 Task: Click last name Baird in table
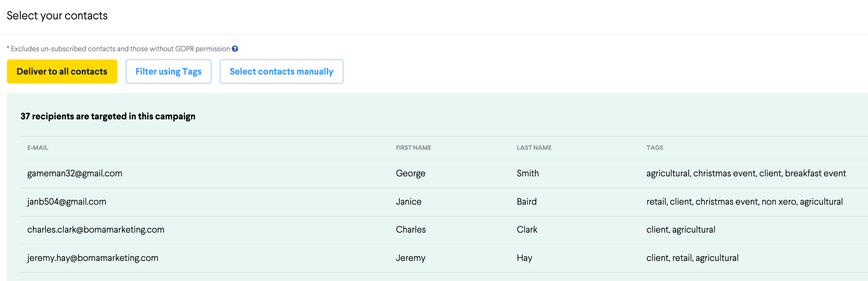pyautogui.click(x=527, y=202)
